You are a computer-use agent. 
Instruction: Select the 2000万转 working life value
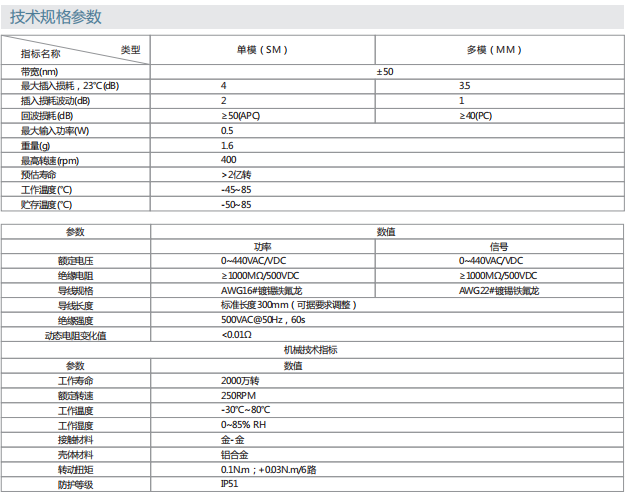[x=240, y=381]
